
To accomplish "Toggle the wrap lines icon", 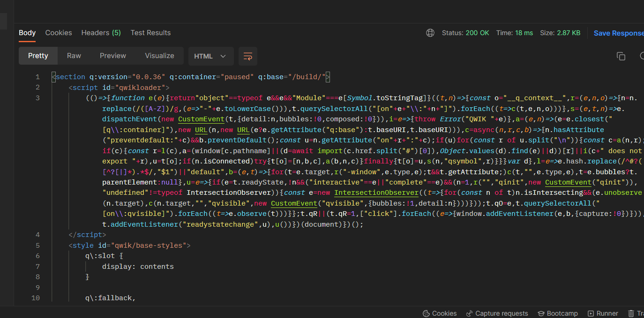I will coord(248,56).
